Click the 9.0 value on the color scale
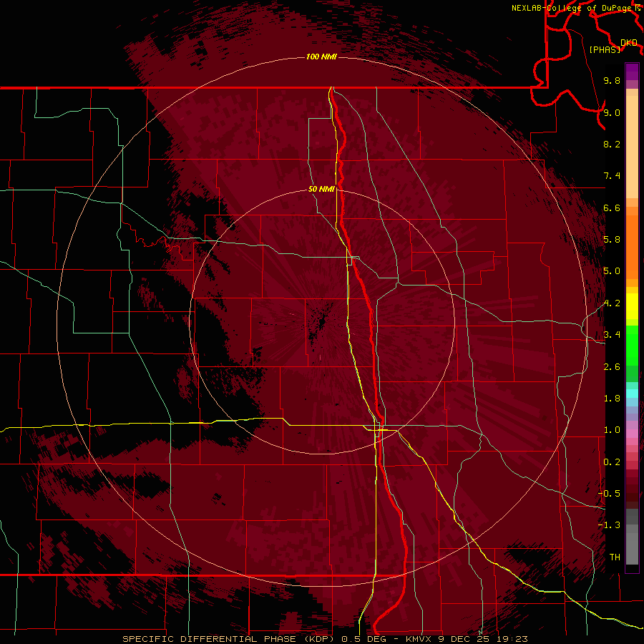The height and width of the screenshot is (644, 644). [612, 112]
